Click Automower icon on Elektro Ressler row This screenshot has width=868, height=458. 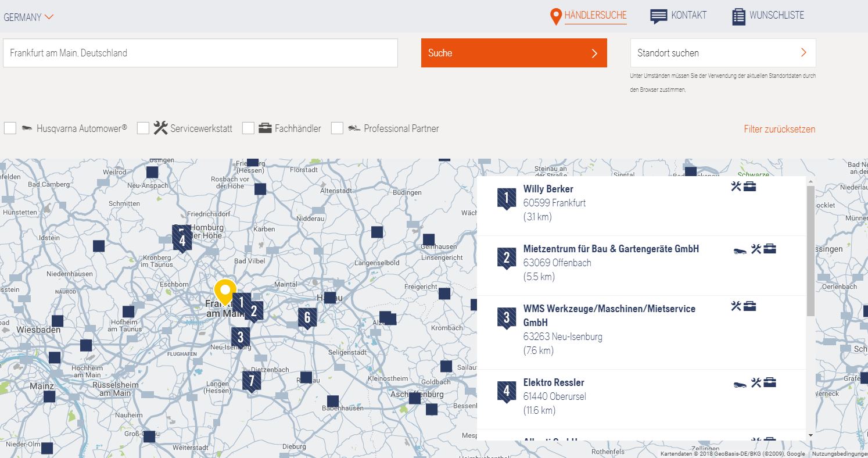point(740,384)
